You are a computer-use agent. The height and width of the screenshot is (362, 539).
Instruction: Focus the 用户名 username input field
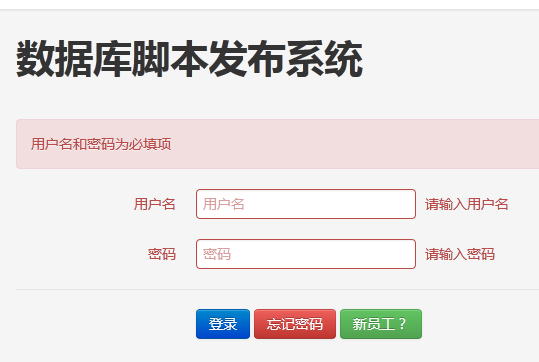(x=306, y=204)
